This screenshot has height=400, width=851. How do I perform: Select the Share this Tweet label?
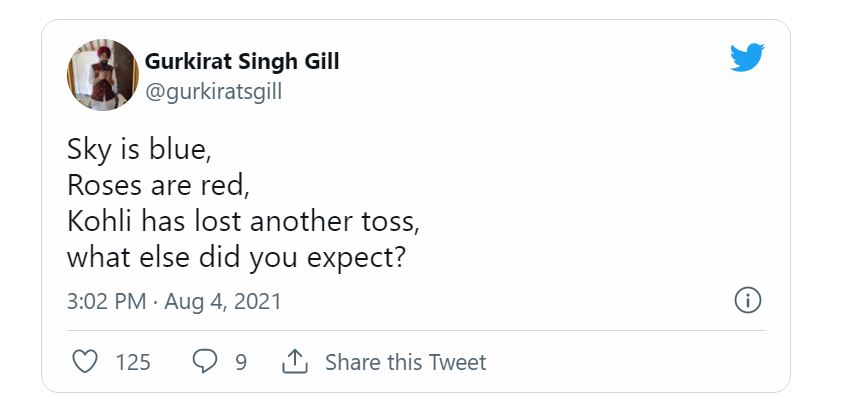click(x=405, y=362)
